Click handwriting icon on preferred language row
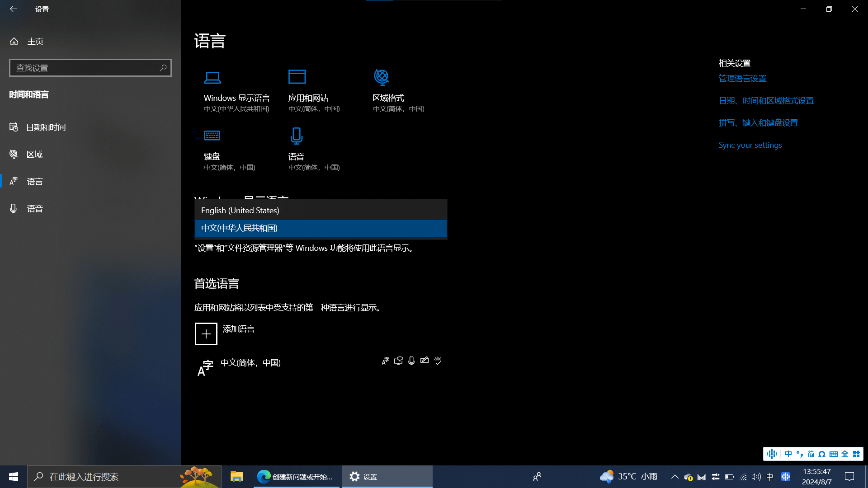Image resolution: width=868 pixels, height=488 pixels. [x=424, y=361]
